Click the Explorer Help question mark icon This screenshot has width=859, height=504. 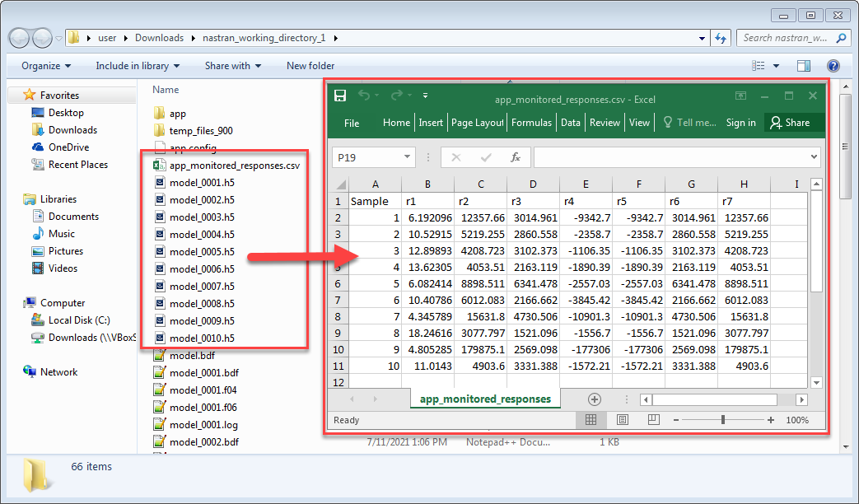click(833, 66)
